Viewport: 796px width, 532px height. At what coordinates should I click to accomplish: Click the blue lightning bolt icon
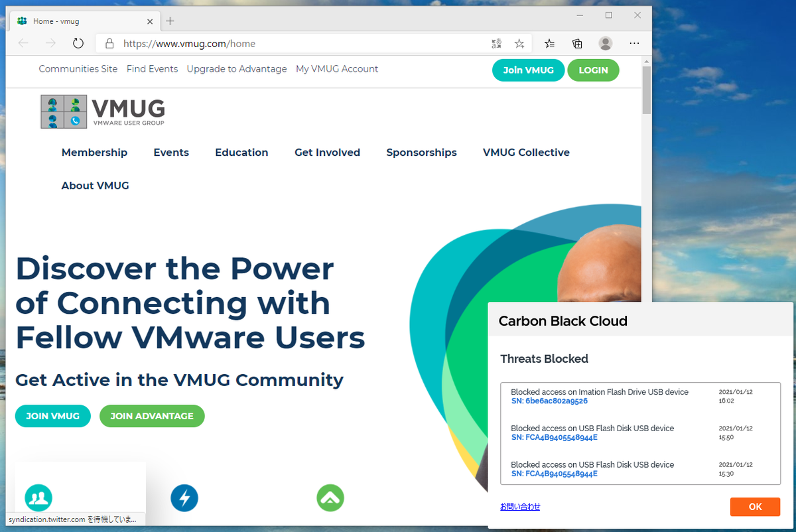tap(184, 498)
